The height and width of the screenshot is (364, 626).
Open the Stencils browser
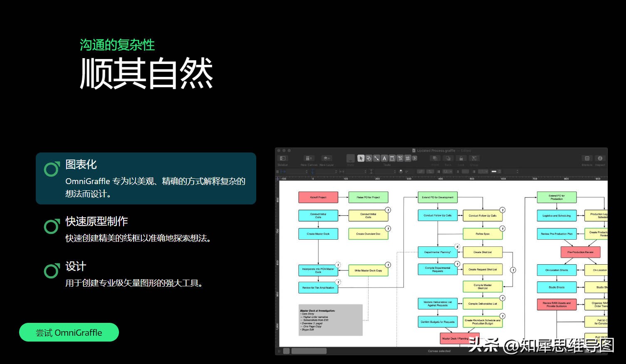(x=587, y=158)
